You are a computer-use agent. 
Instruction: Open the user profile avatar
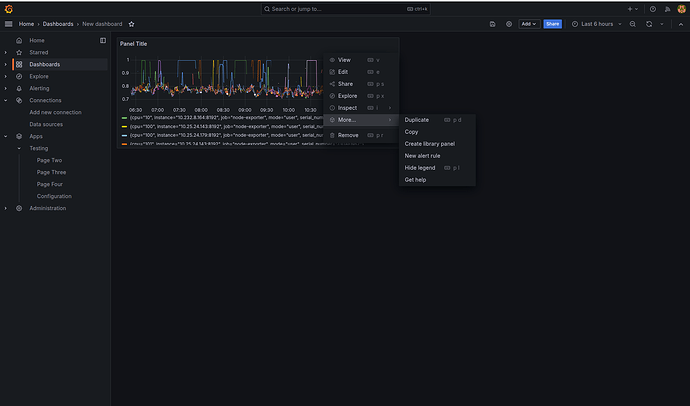(681, 9)
